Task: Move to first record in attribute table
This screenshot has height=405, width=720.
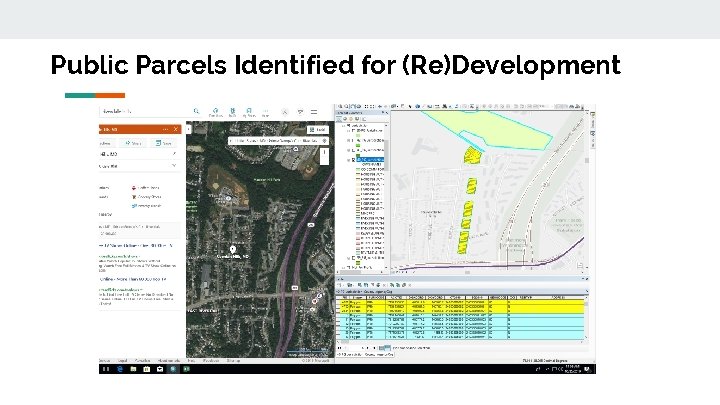Action: pyautogui.click(x=340, y=348)
